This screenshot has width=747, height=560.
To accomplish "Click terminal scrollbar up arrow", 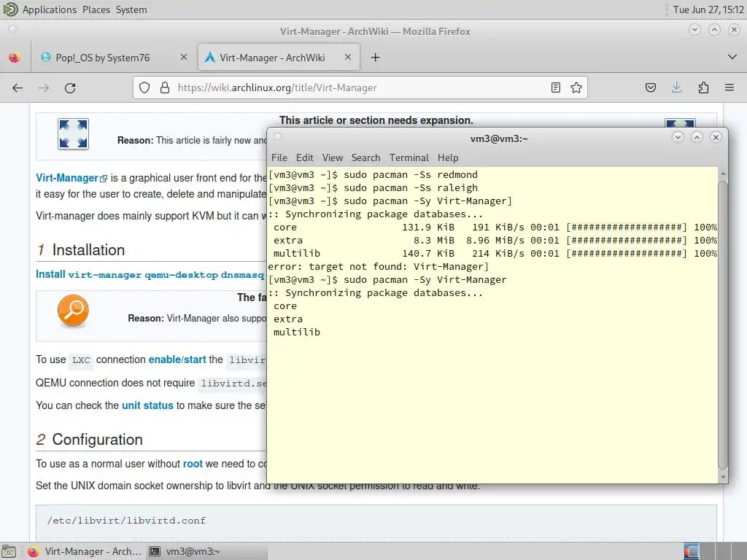I will [723, 174].
